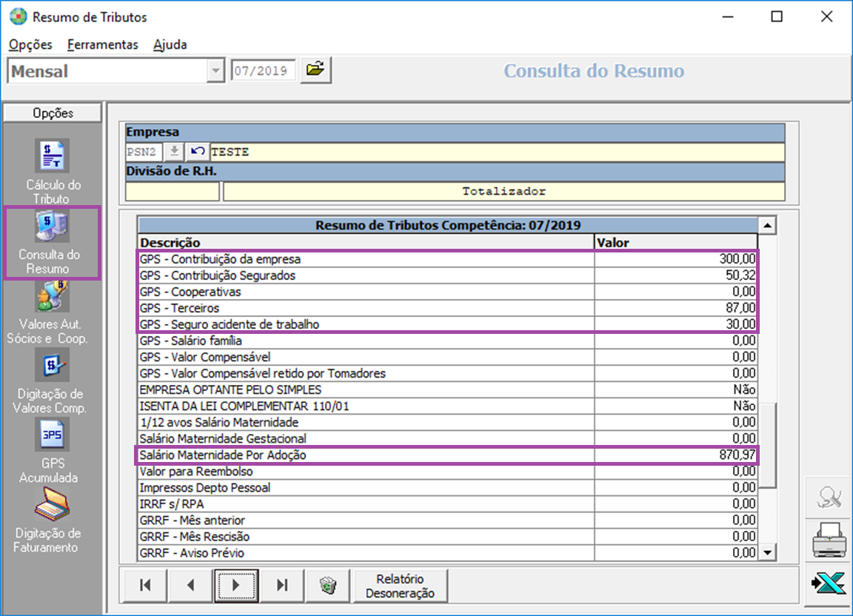Close the Resumo de Tributos window

(x=827, y=17)
